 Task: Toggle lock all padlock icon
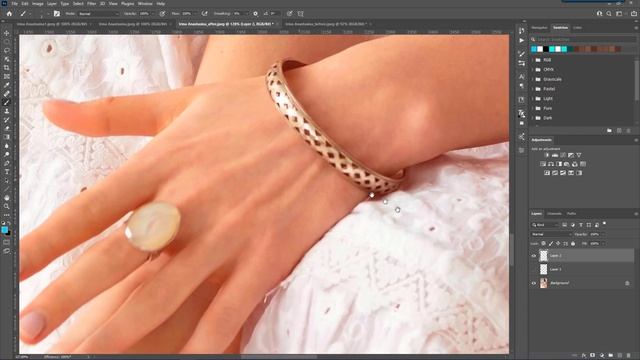573,244
